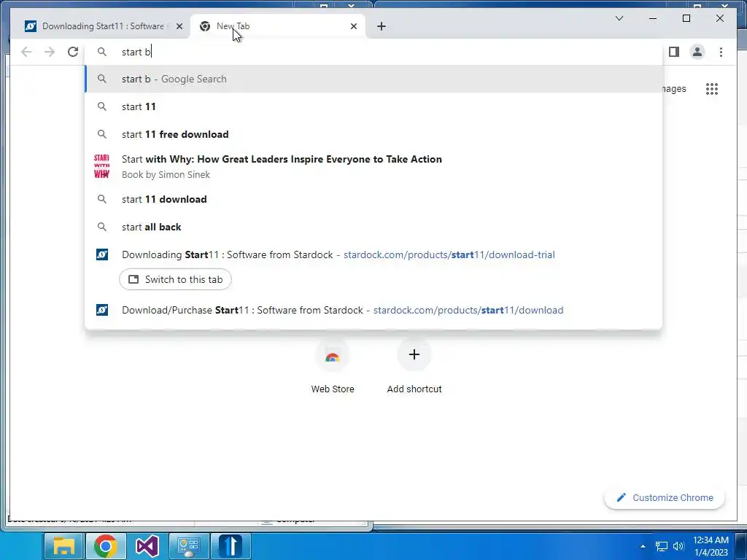Open the Google apps grid

pos(712,89)
